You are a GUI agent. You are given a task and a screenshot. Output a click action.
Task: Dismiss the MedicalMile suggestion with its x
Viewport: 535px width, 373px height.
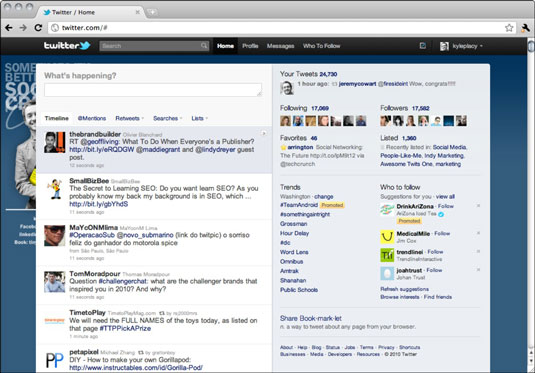pos(478,233)
